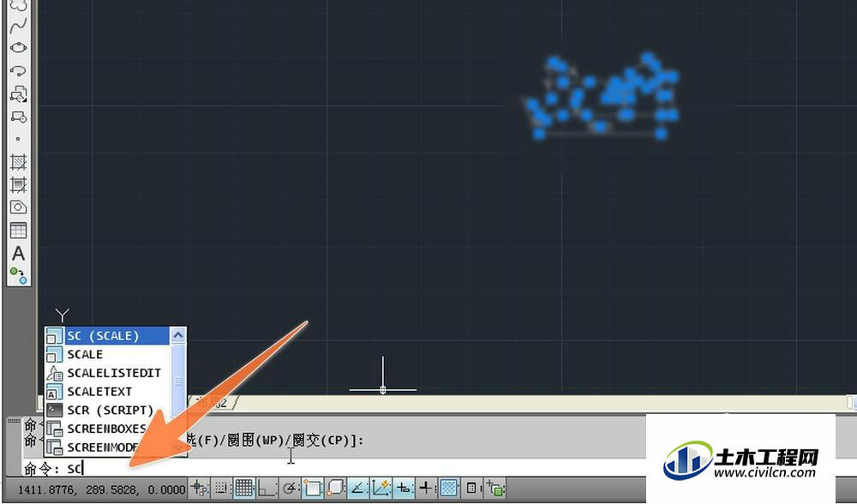857x504 pixels.
Task: Click the SC (SCALE) command icon
Action: click(x=55, y=336)
